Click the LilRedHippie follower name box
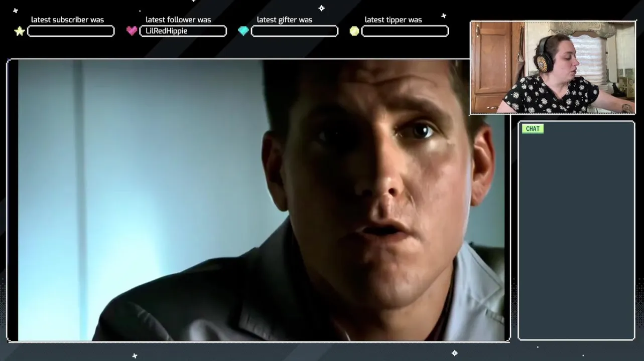644x361 pixels. pyautogui.click(x=183, y=31)
